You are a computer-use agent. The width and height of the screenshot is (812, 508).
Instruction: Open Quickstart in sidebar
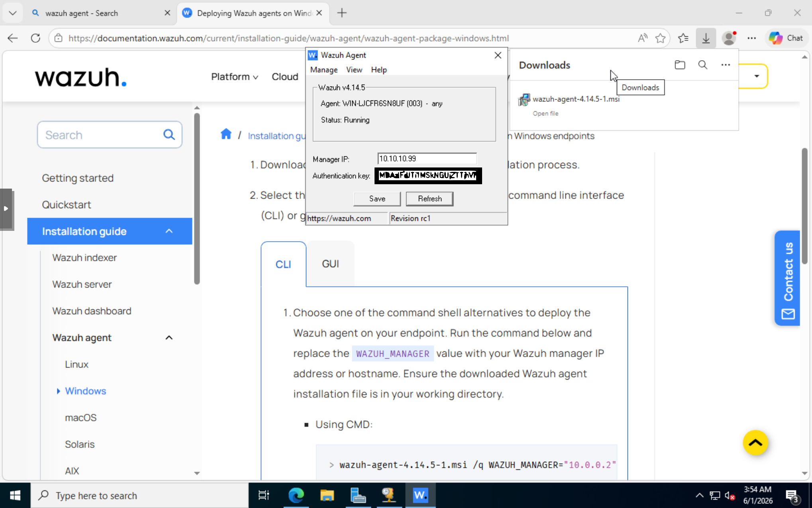(67, 205)
